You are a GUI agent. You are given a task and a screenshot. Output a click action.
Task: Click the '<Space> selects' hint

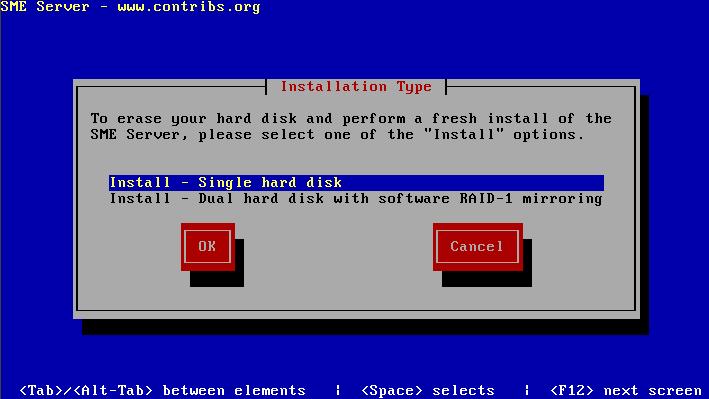click(428, 390)
